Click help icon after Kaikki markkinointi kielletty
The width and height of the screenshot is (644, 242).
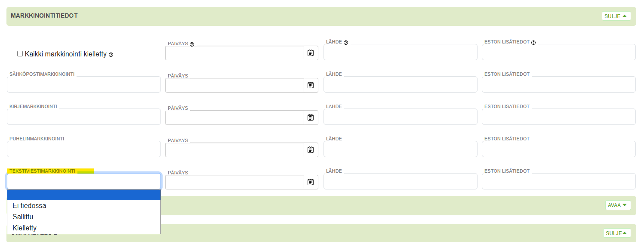111,55
